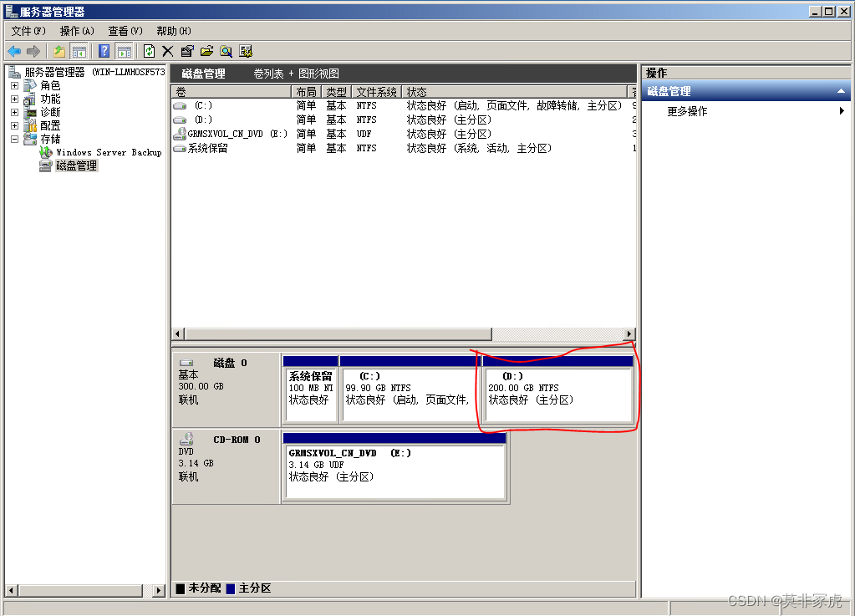Select the D: 200.00 GB partition block
The image size is (855, 616).
(x=557, y=394)
